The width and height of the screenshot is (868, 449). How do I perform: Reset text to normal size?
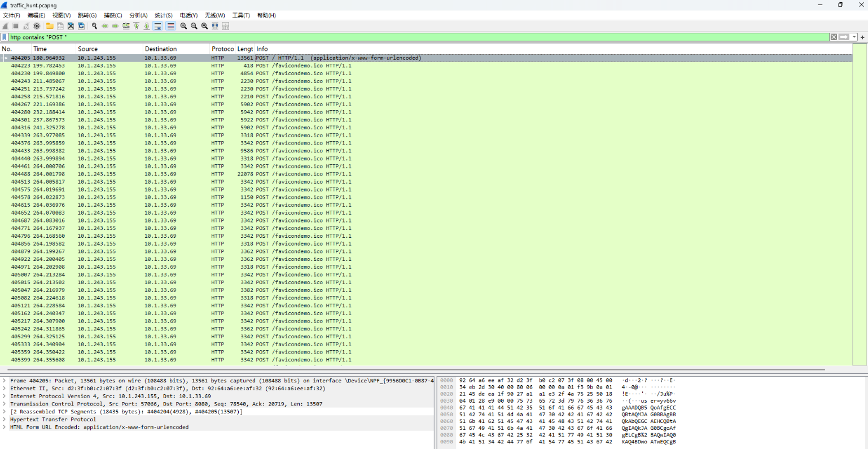[204, 26]
